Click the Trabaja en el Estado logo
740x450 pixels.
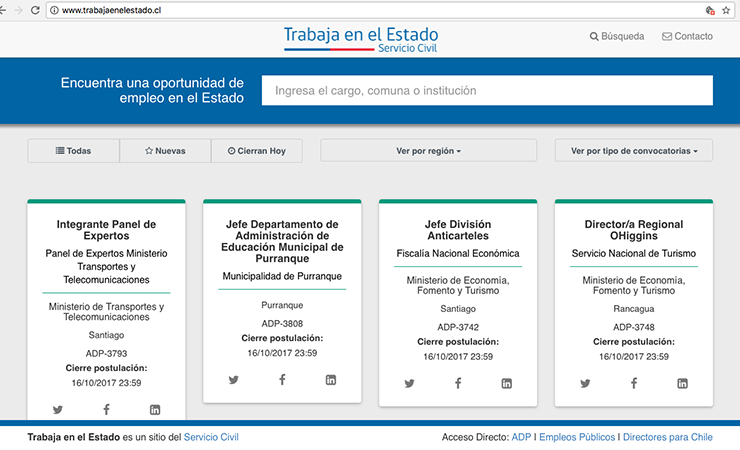coord(361,39)
